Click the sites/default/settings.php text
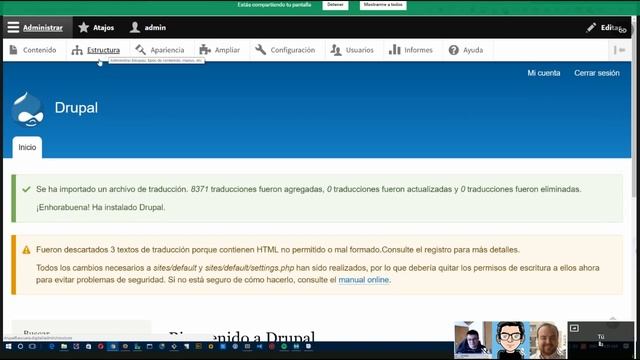Viewport: 640px width, 360px height. click(x=249, y=268)
